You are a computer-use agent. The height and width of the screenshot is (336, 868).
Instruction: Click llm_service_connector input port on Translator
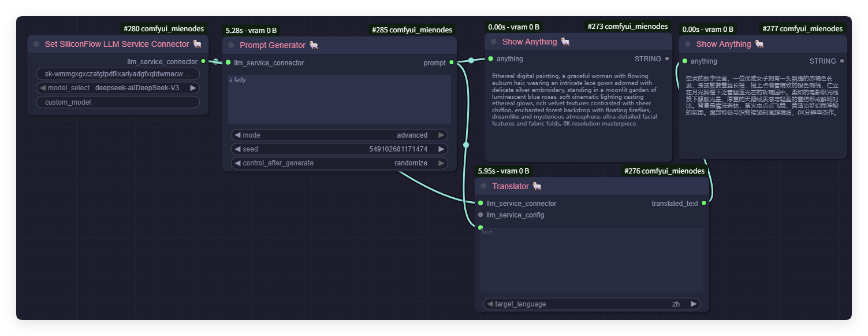pyautogui.click(x=480, y=203)
